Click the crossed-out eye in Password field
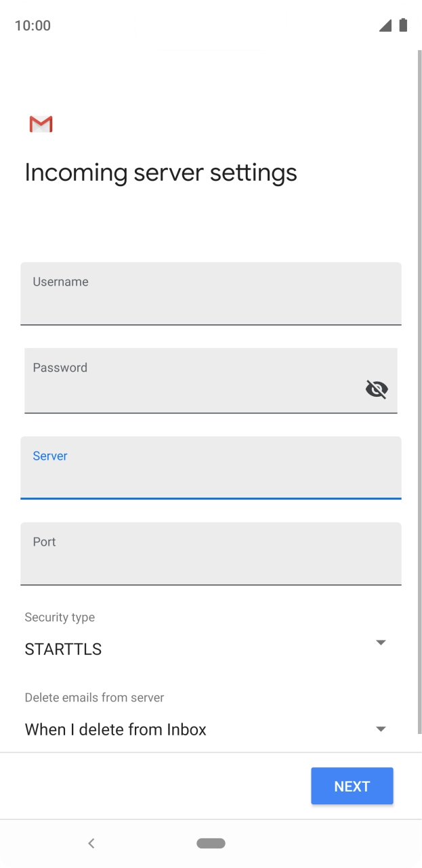The height and width of the screenshot is (868, 422). [x=376, y=389]
